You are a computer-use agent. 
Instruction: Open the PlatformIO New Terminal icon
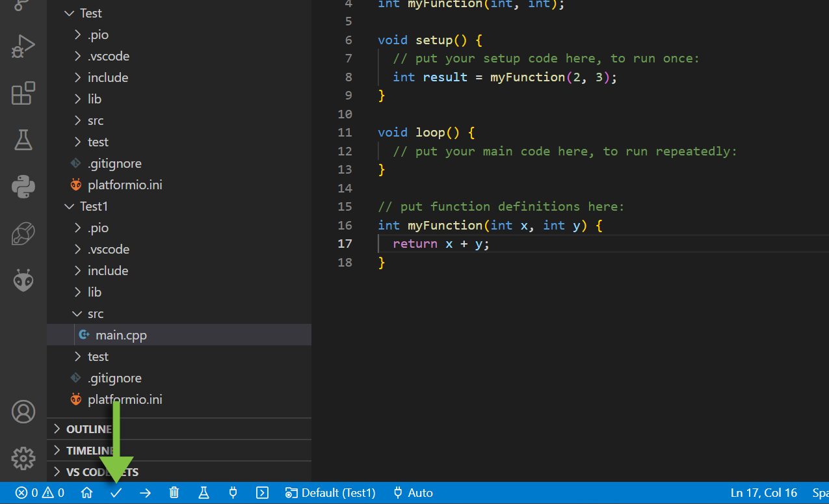(x=262, y=493)
